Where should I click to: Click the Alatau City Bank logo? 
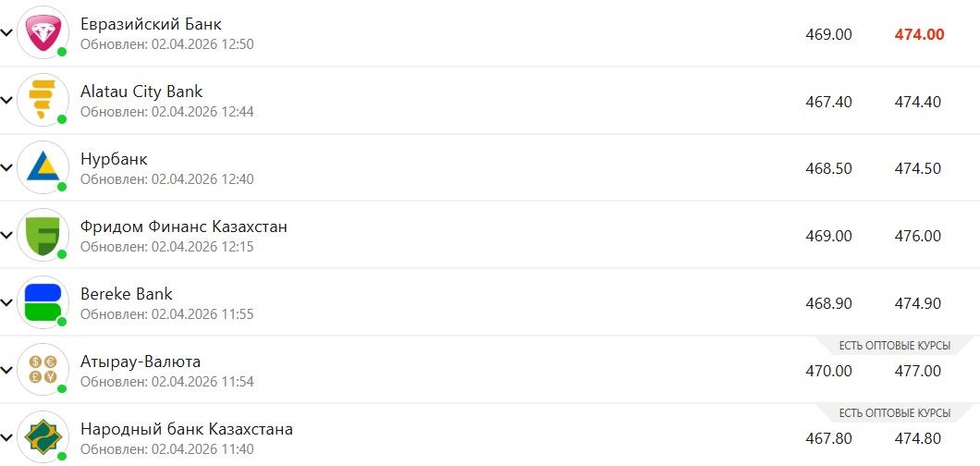[43, 100]
